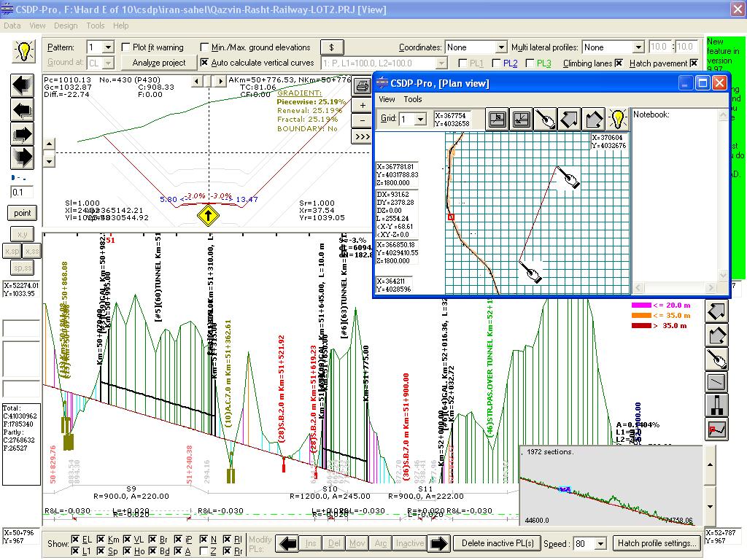Open the main window Tools menu
Screen dimensions: 747x560
(96, 26)
